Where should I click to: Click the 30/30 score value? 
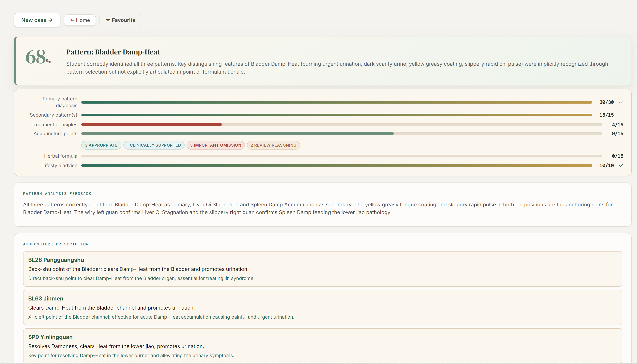[606, 102]
